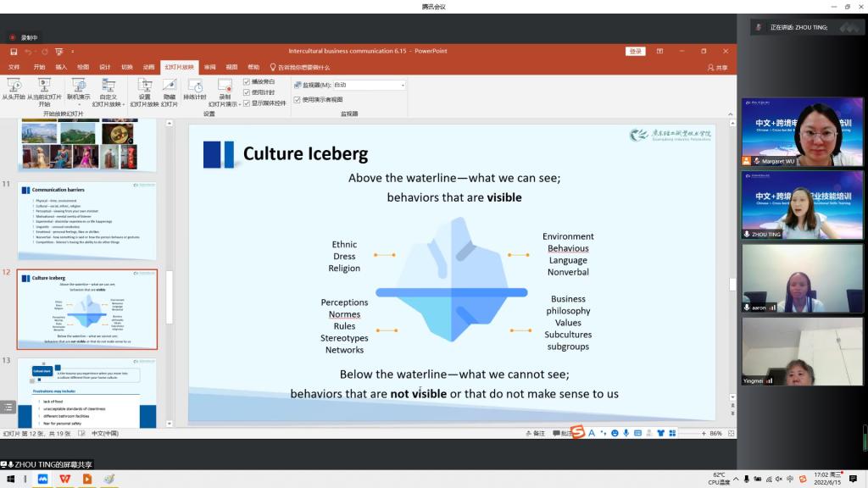Open Rehearse Timings (排练计时)

195,87
